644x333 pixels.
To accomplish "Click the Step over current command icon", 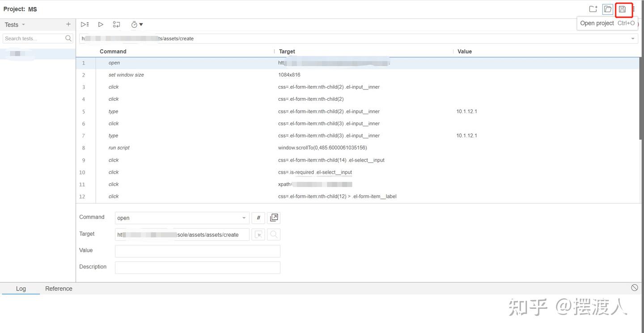I will coord(116,25).
